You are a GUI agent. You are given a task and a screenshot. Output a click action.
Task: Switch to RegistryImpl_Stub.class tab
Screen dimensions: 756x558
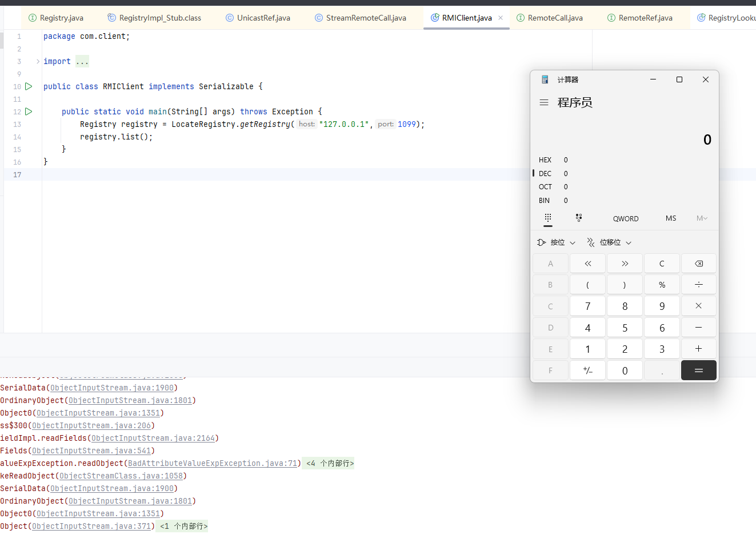click(154, 18)
